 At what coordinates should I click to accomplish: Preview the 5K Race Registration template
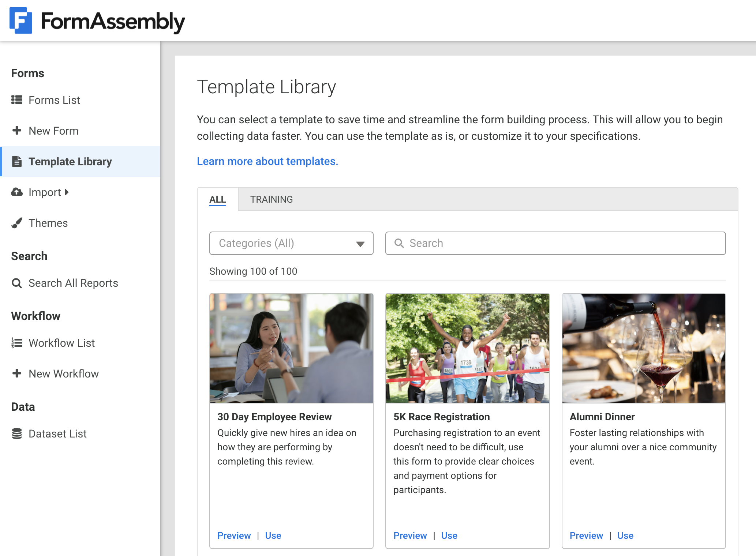click(410, 536)
